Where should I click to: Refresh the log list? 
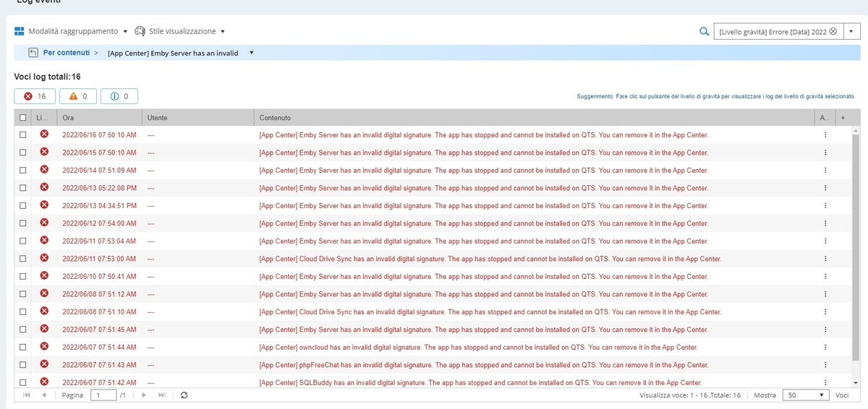tap(184, 395)
